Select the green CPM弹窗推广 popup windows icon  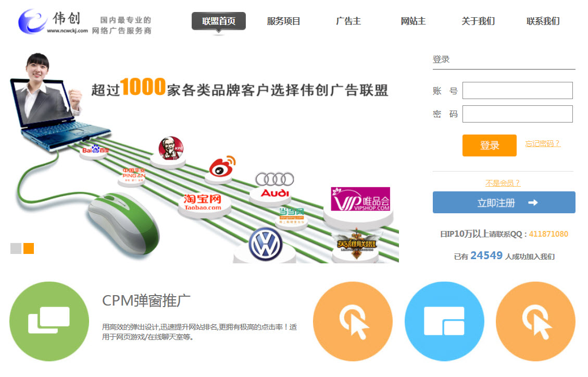click(48, 320)
